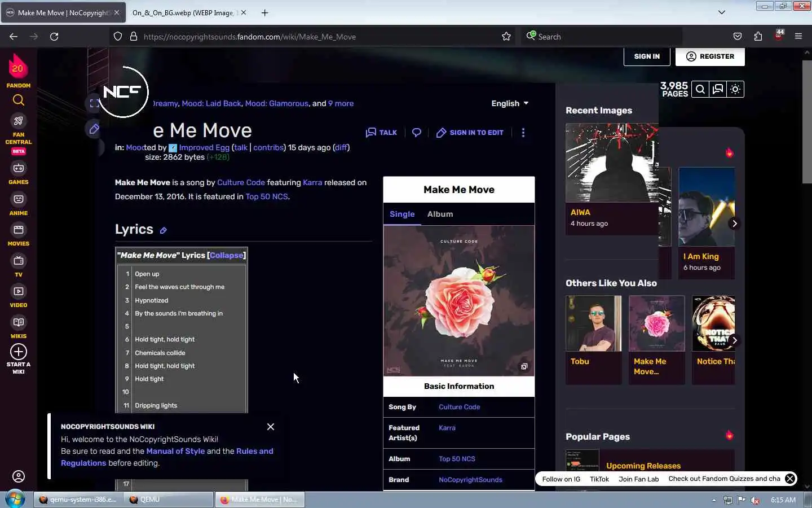Open the TV category
812x508 pixels.
click(x=19, y=266)
